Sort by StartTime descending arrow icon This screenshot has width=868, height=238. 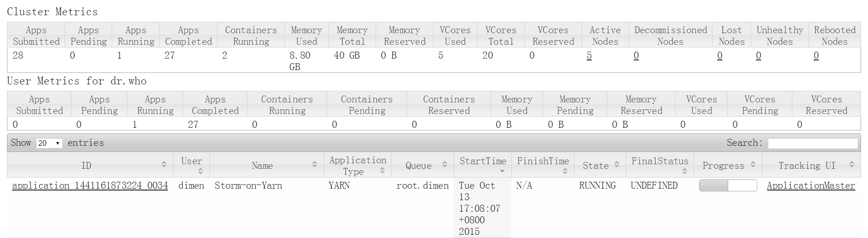point(503,171)
